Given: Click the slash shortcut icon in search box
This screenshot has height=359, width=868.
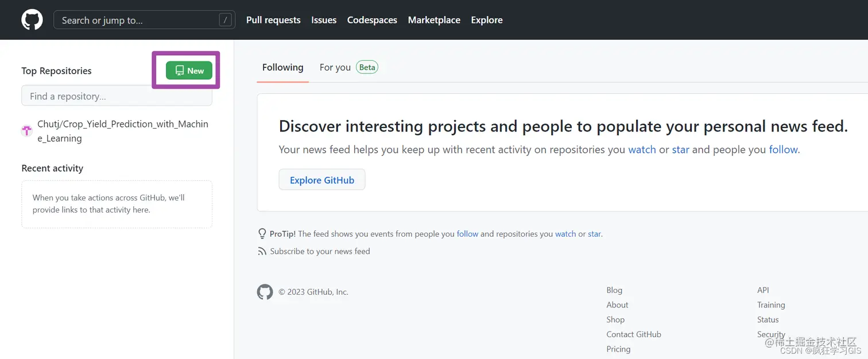Looking at the screenshot, I should [225, 20].
